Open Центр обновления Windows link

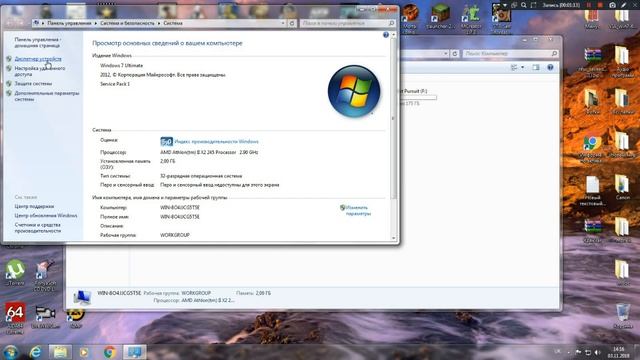(x=46, y=216)
